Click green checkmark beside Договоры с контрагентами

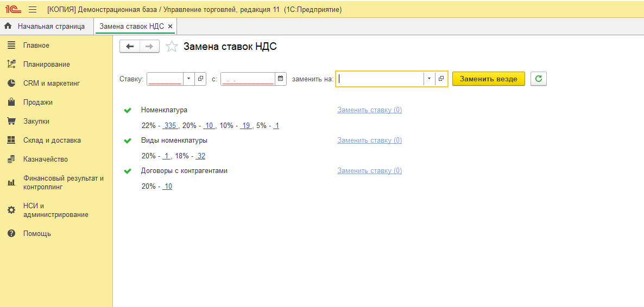pyautogui.click(x=128, y=171)
